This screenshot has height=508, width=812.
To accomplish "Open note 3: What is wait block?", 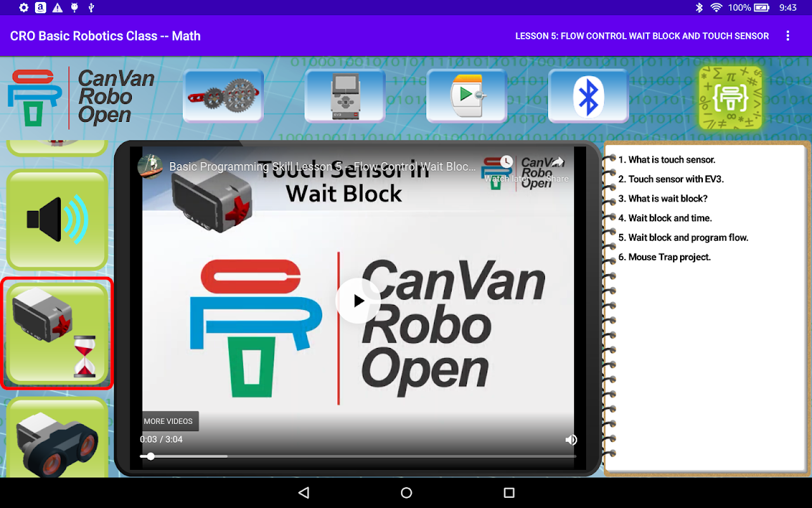I will click(x=663, y=199).
